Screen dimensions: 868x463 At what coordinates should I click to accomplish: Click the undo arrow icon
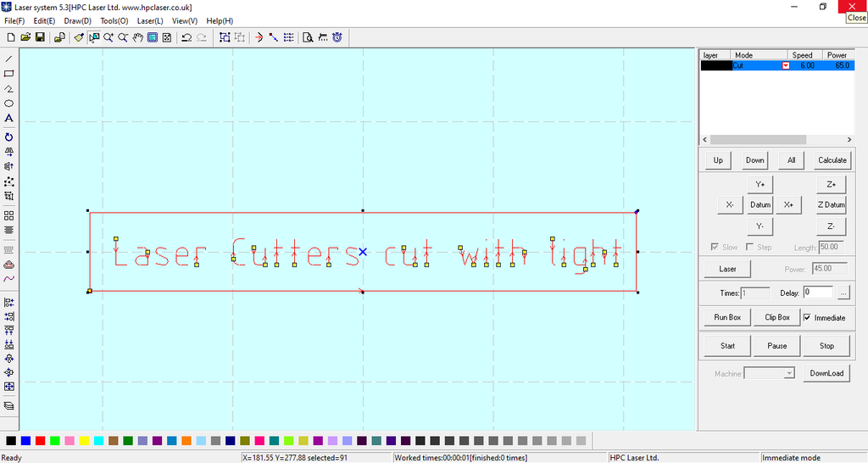tap(186, 37)
